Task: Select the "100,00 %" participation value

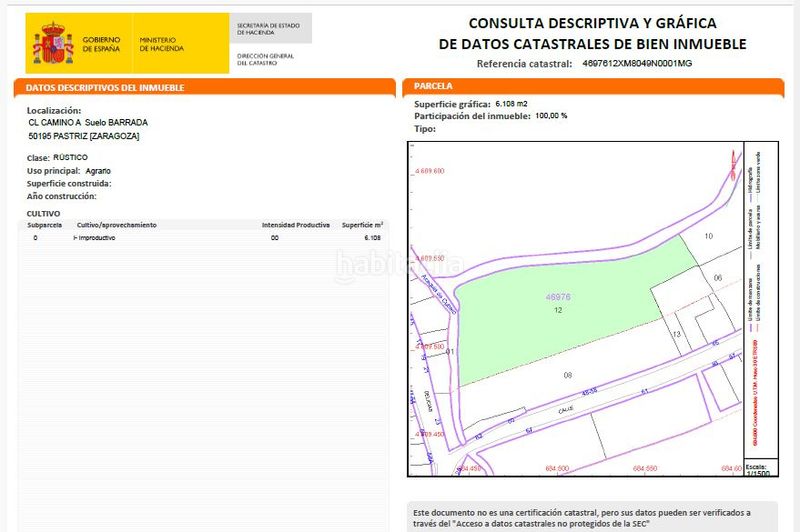Action: click(551, 116)
